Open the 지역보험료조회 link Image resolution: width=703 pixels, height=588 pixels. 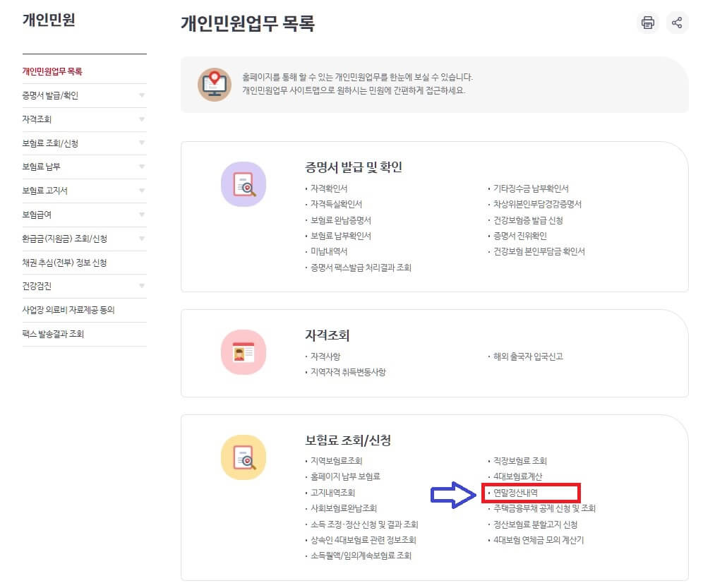[336, 461]
